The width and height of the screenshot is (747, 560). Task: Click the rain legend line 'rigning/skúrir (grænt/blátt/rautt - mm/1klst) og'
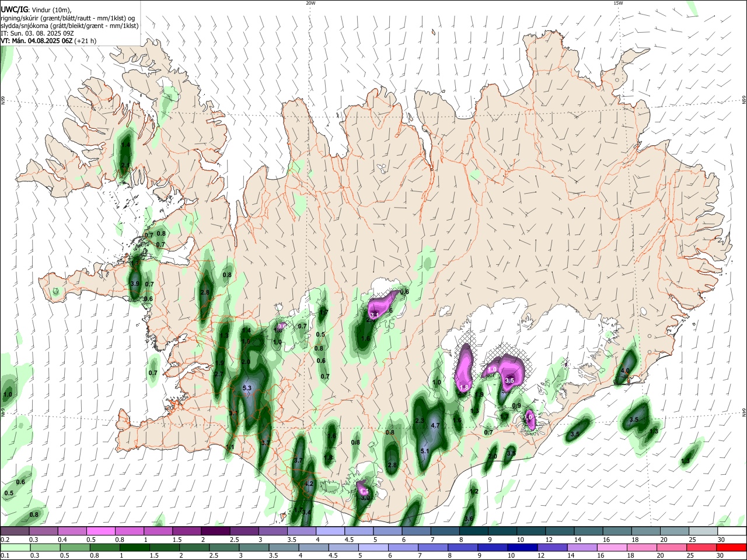[68, 18]
